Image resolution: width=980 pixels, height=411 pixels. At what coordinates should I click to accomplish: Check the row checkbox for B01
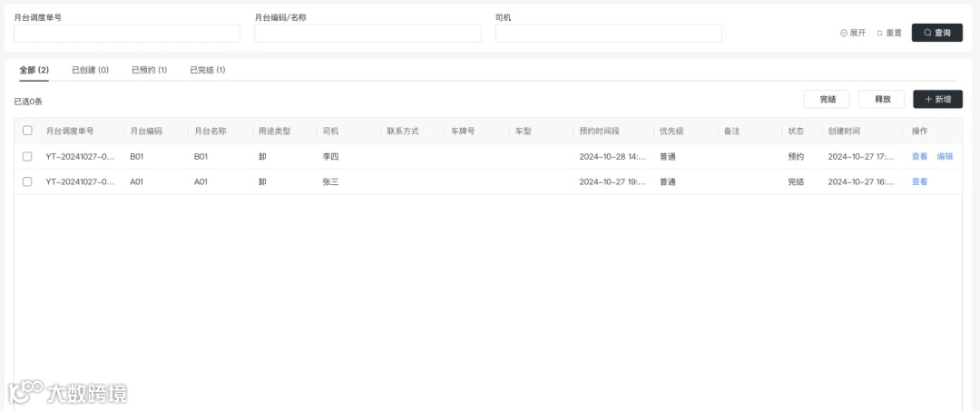tap(27, 157)
